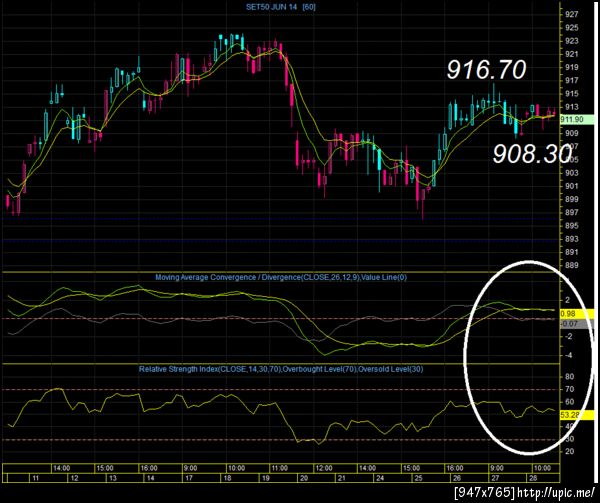The image size is (600, 503).
Task: Click the 893 price axis label
Action: click(x=572, y=239)
